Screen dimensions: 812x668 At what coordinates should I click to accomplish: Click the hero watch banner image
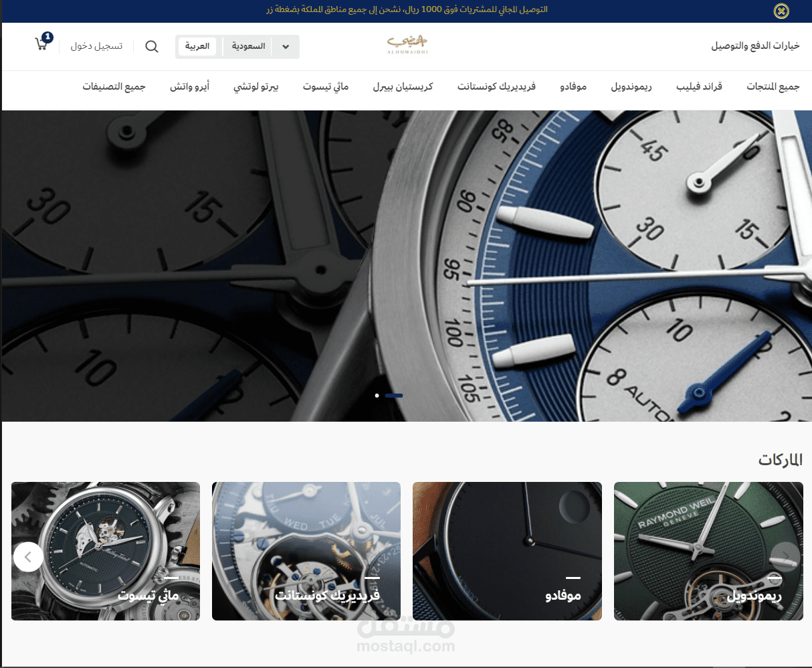(x=406, y=266)
